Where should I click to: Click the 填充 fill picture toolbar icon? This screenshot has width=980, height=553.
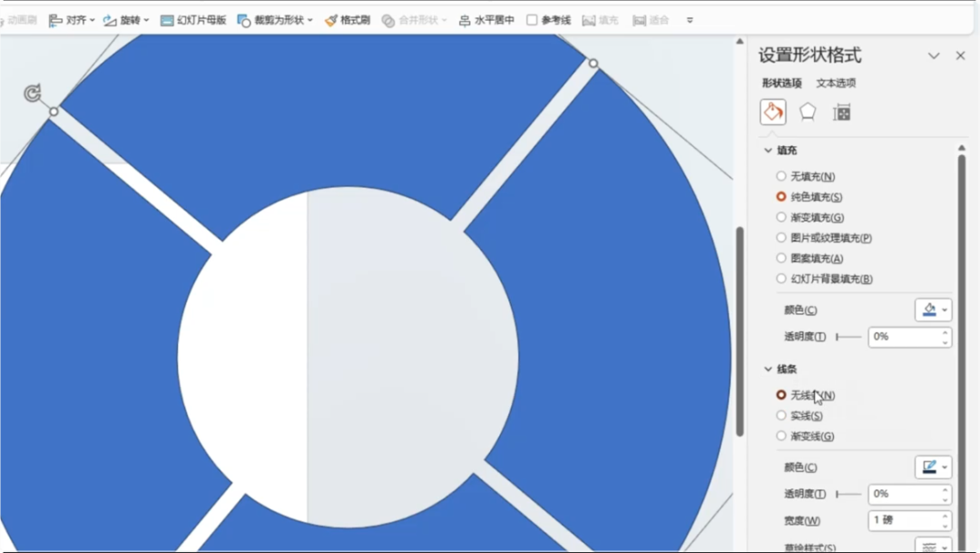tap(589, 21)
